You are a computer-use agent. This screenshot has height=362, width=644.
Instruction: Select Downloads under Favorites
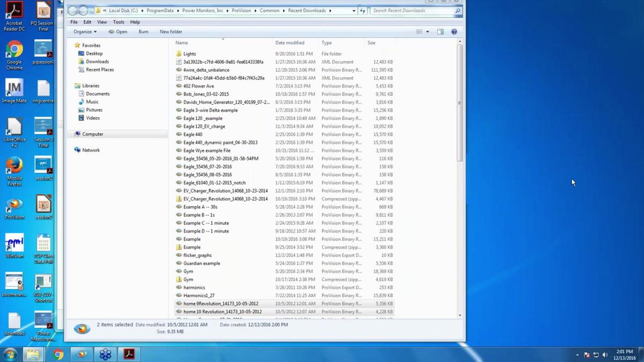click(97, 62)
